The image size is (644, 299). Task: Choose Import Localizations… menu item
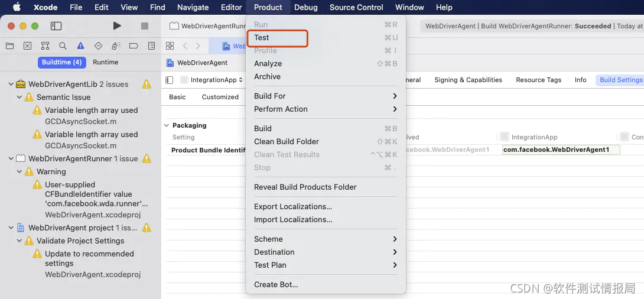326,219
